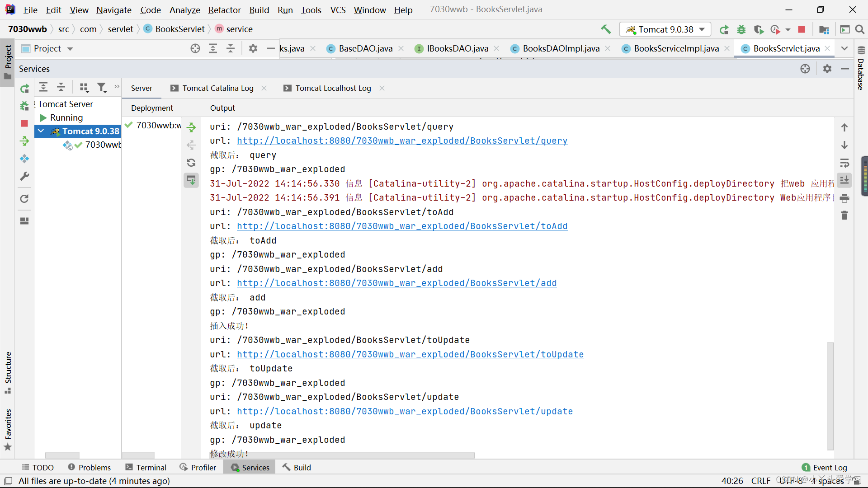This screenshot has width=868, height=488.
Task: Toggle soft-wrap in the output panel
Action: [844, 163]
